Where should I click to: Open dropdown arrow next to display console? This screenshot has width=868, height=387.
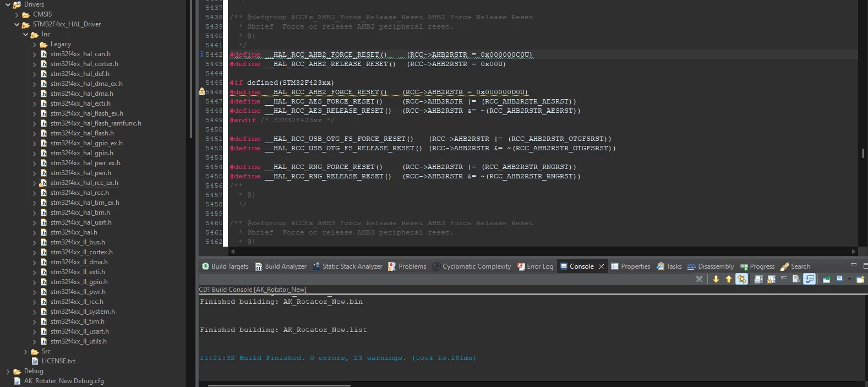(849, 279)
